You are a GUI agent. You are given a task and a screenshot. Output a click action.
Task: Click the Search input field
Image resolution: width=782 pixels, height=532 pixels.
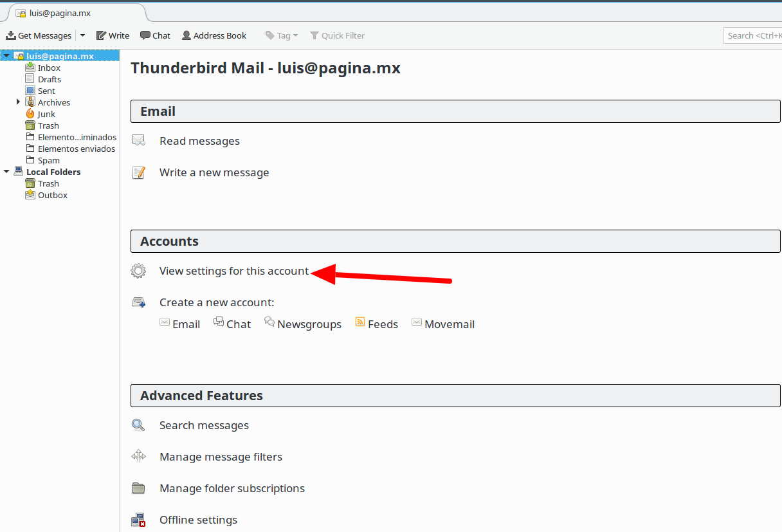pos(752,35)
